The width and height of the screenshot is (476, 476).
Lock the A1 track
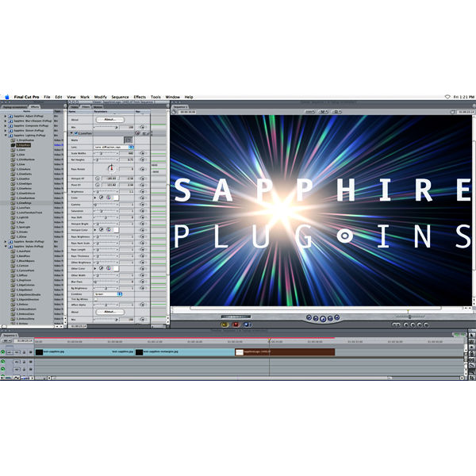click(x=24, y=362)
